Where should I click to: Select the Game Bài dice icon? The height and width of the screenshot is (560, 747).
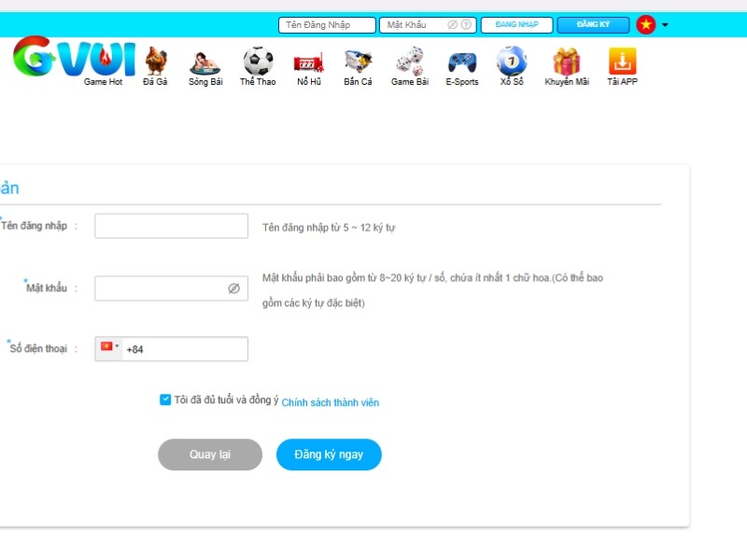pyautogui.click(x=410, y=61)
